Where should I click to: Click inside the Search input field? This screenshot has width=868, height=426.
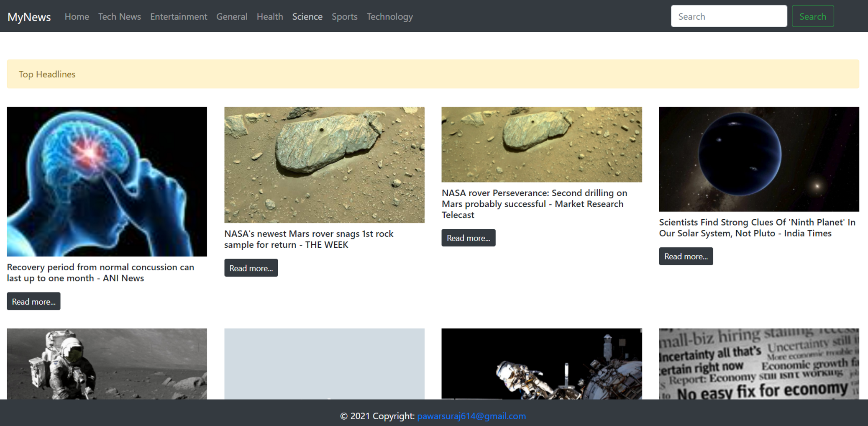coord(729,16)
